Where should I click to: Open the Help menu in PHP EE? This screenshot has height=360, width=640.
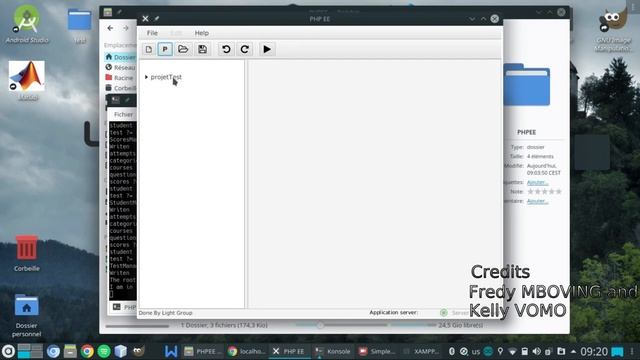[x=202, y=33]
